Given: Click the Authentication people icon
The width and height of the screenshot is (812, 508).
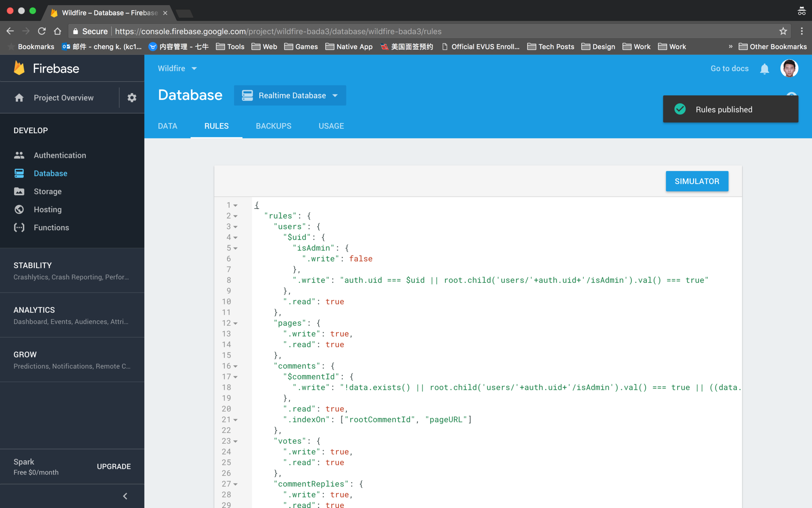Looking at the screenshot, I should point(19,155).
